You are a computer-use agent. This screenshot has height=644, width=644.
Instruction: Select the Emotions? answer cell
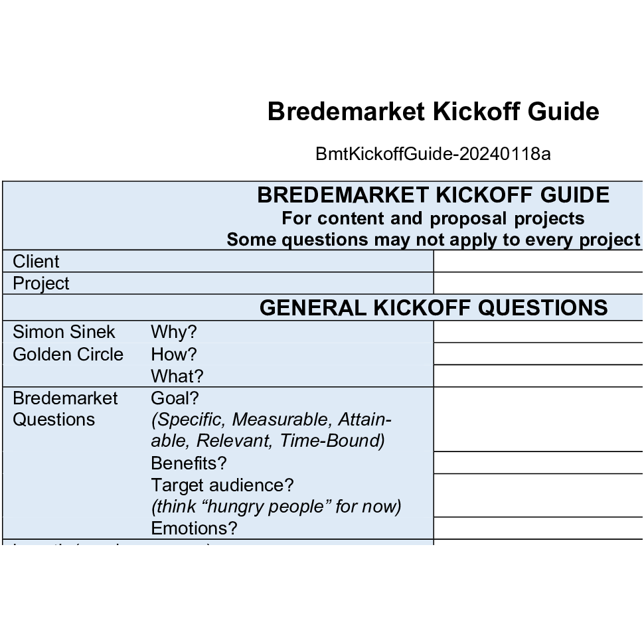coord(538,528)
